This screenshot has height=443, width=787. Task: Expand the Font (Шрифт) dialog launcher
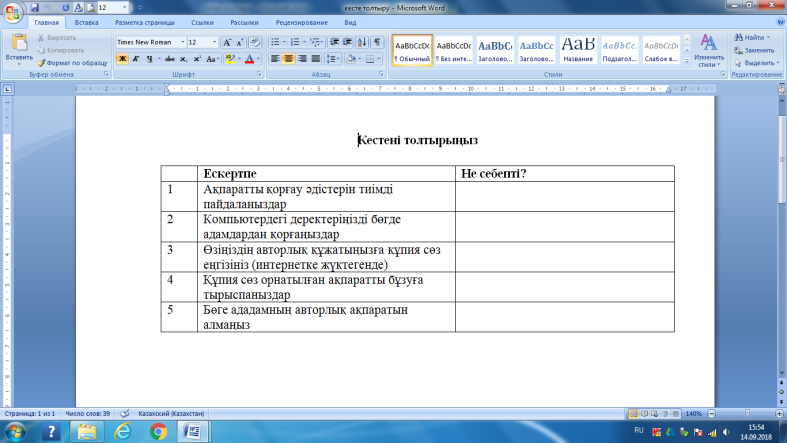(259, 74)
